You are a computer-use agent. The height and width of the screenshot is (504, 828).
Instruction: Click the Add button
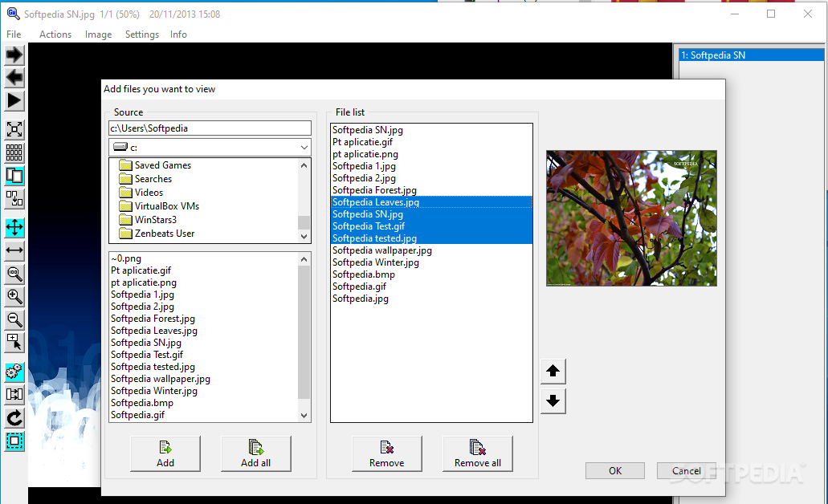(165, 454)
